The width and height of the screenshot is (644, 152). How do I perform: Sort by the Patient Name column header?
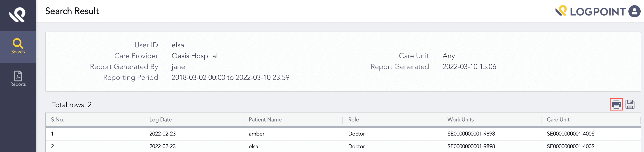[x=265, y=120]
